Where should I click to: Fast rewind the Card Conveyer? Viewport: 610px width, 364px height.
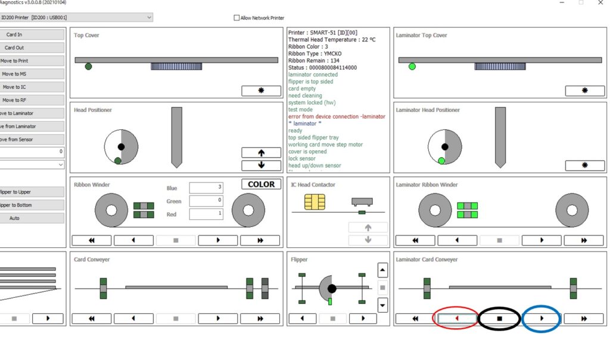coord(91,319)
